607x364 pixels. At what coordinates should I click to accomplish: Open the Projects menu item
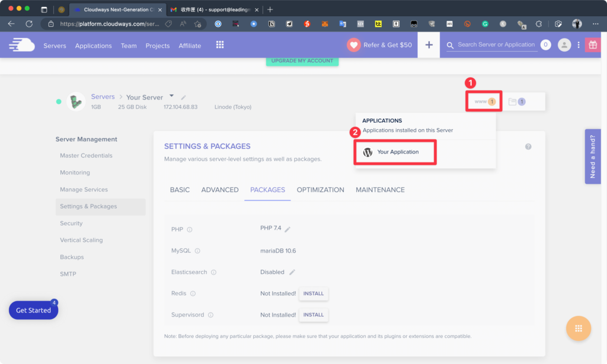point(158,46)
